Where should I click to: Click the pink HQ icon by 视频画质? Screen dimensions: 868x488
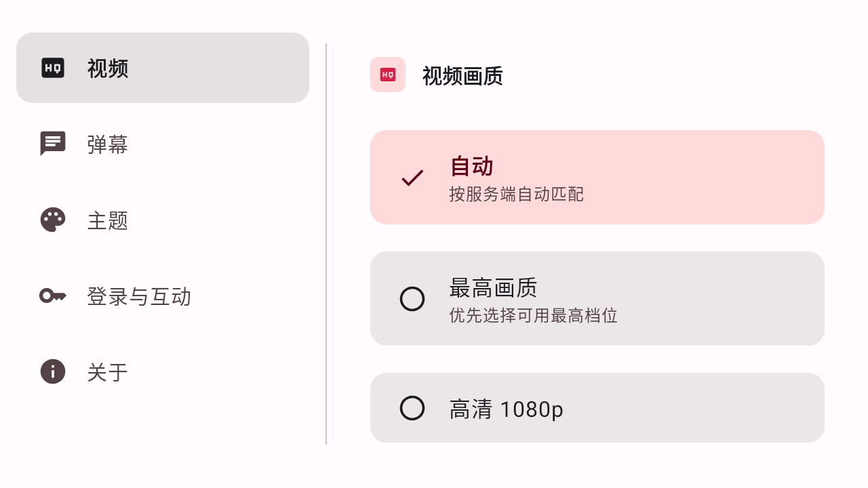[388, 75]
